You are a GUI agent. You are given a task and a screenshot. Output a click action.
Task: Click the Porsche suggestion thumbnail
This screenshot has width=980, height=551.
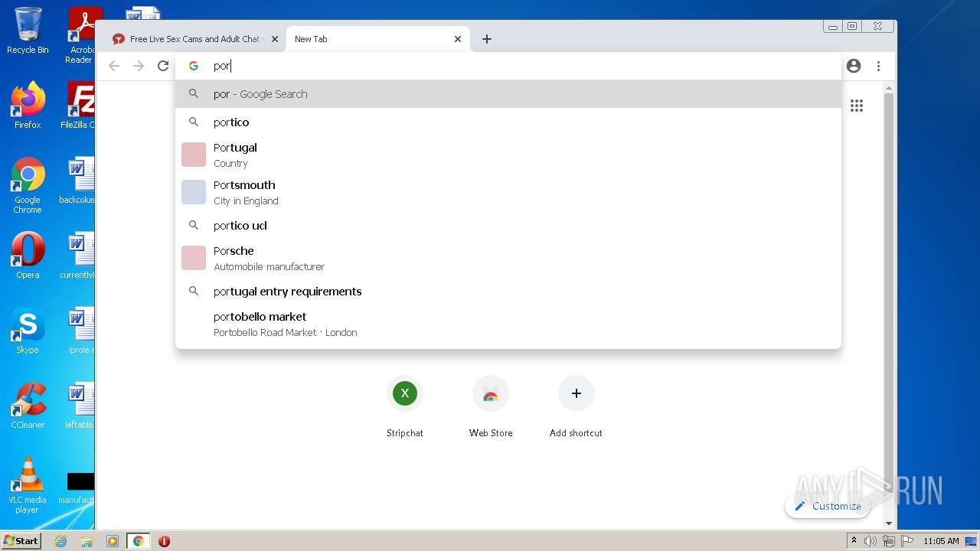pyautogui.click(x=194, y=258)
